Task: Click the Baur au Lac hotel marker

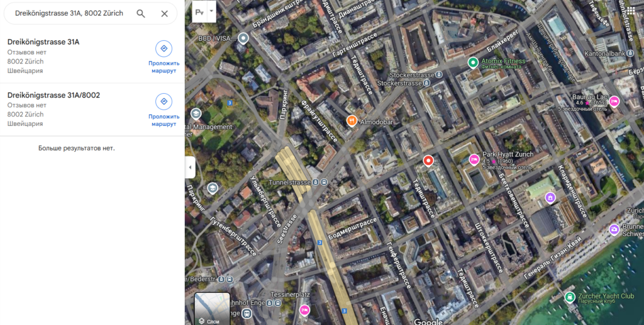Action: [x=614, y=101]
